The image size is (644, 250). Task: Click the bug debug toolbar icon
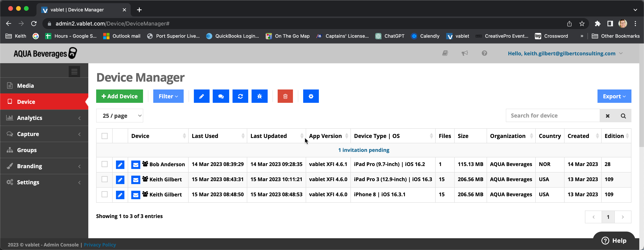point(259,96)
